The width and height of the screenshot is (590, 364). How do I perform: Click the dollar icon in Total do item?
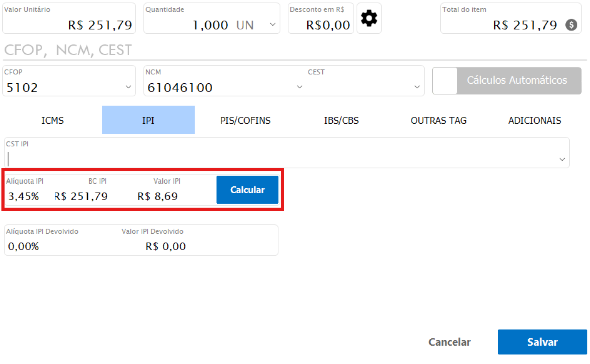tap(571, 25)
